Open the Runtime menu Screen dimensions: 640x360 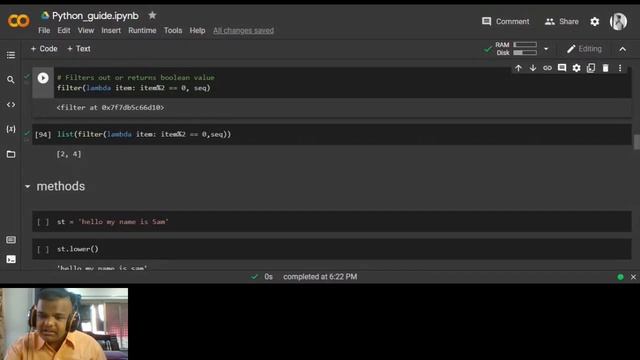tap(142, 31)
